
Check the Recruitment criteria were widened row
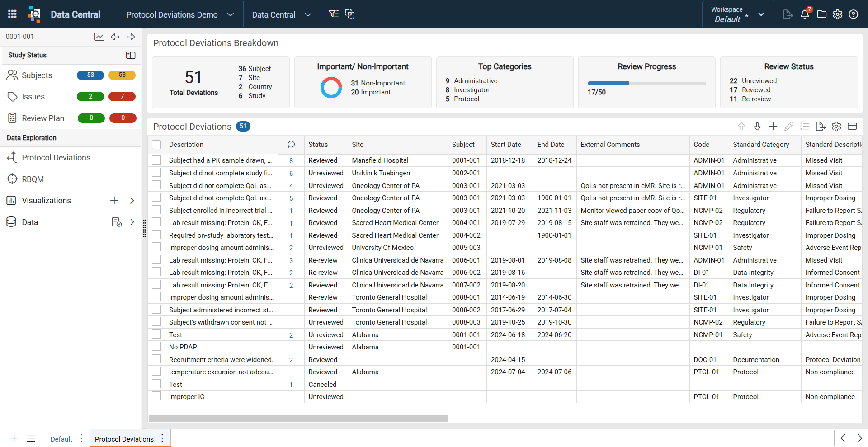[156, 359]
